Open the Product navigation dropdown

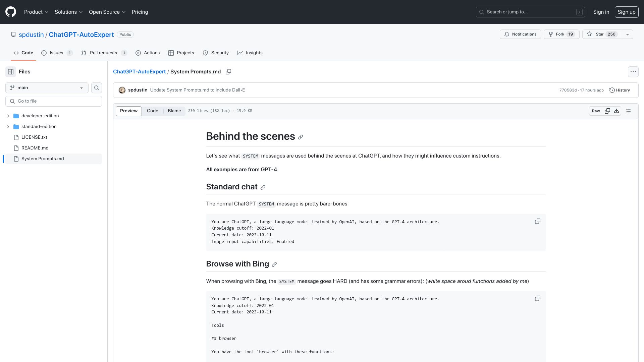point(36,12)
